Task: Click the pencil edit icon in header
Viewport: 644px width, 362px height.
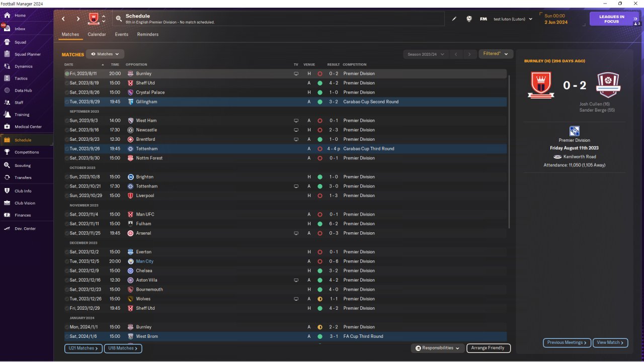Action: click(x=454, y=19)
